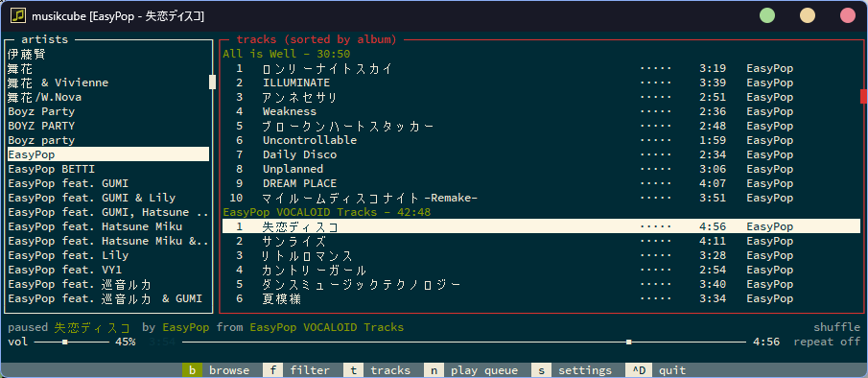Viewport: 868px width, 378px height.
Task: Toggle the repeat off setting
Action: click(827, 342)
